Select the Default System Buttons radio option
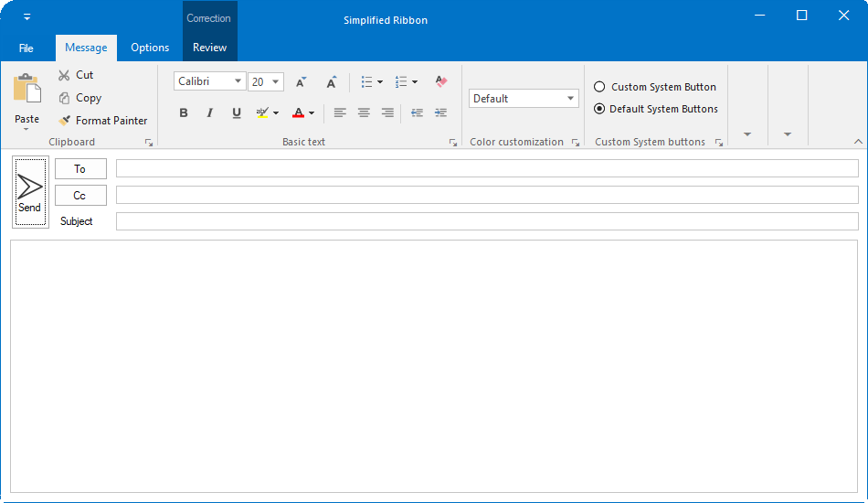This screenshot has height=503, width=868. (x=599, y=109)
